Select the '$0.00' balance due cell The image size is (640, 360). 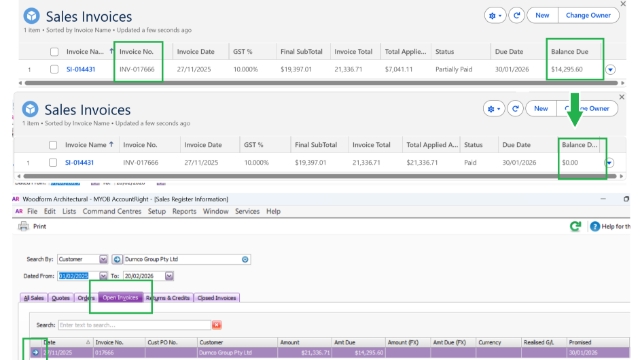pos(570,162)
